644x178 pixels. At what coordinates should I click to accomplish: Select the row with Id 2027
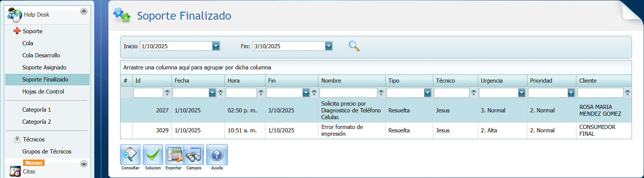point(376,110)
